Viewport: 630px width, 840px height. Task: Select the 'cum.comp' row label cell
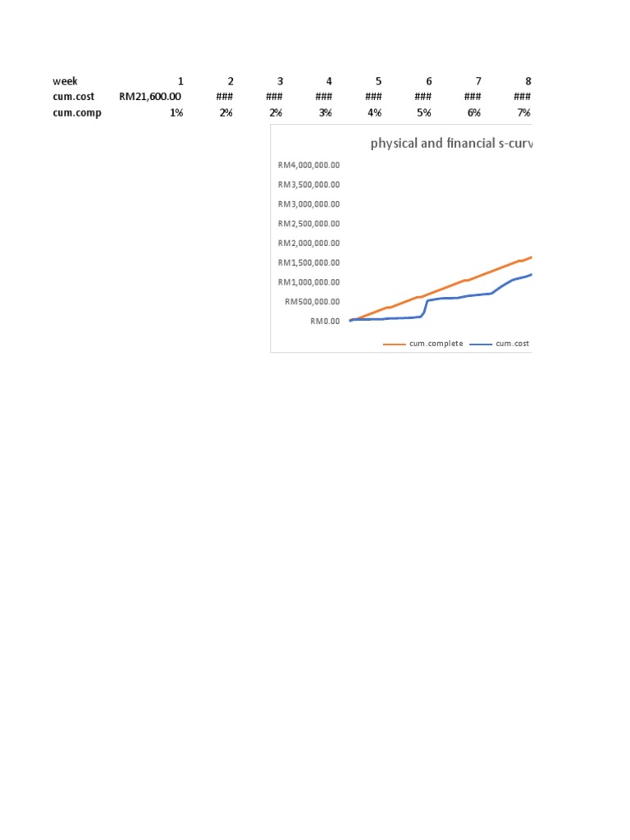(x=76, y=112)
